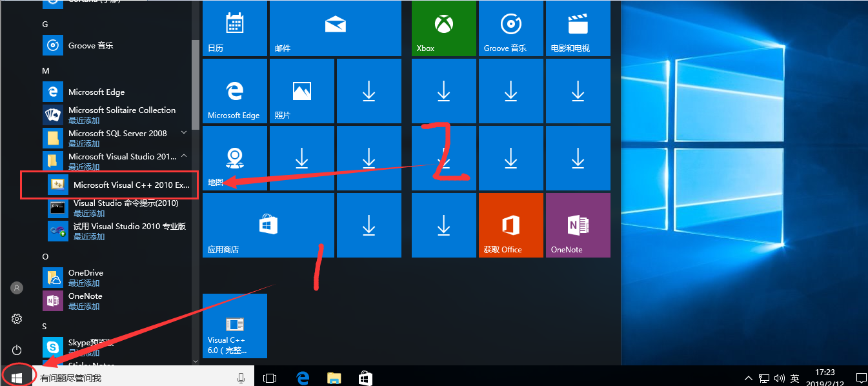Open the Groove 音乐 tile

[x=510, y=28]
